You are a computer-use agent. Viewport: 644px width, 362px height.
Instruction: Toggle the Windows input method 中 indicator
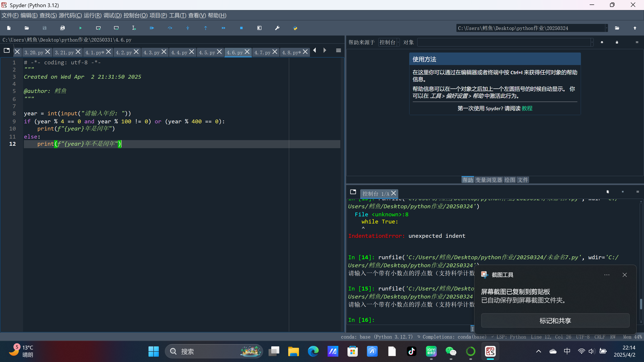coord(567,351)
